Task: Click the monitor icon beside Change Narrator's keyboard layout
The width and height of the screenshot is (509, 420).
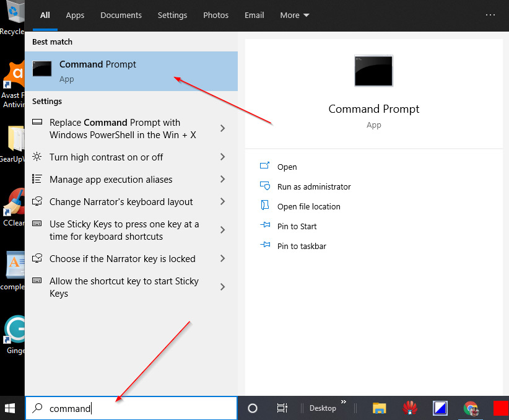Action: pyautogui.click(x=37, y=201)
